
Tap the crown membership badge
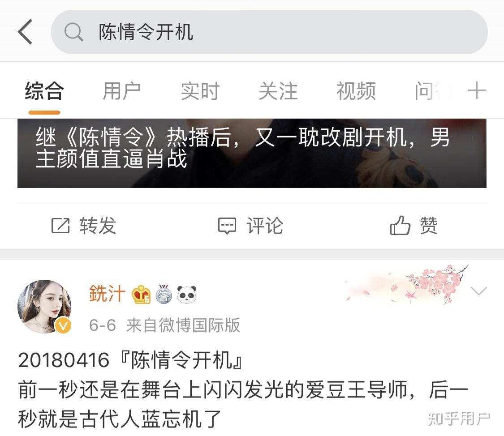141,294
